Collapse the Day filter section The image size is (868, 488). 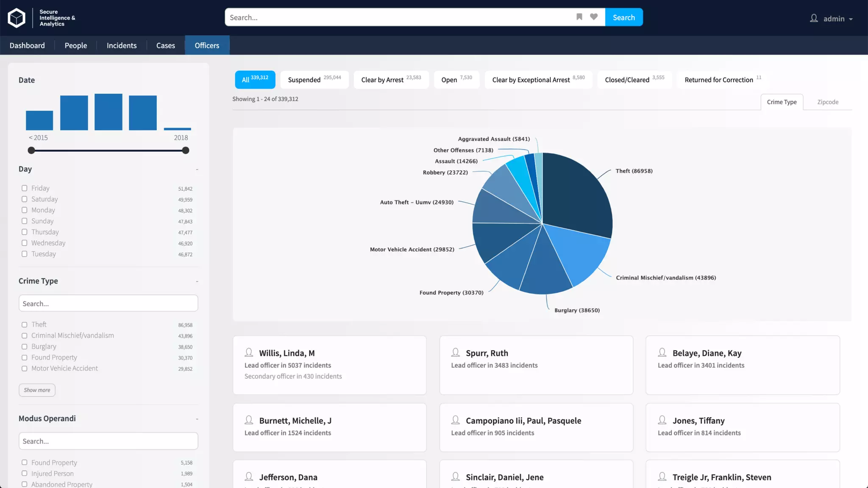pos(197,169)
